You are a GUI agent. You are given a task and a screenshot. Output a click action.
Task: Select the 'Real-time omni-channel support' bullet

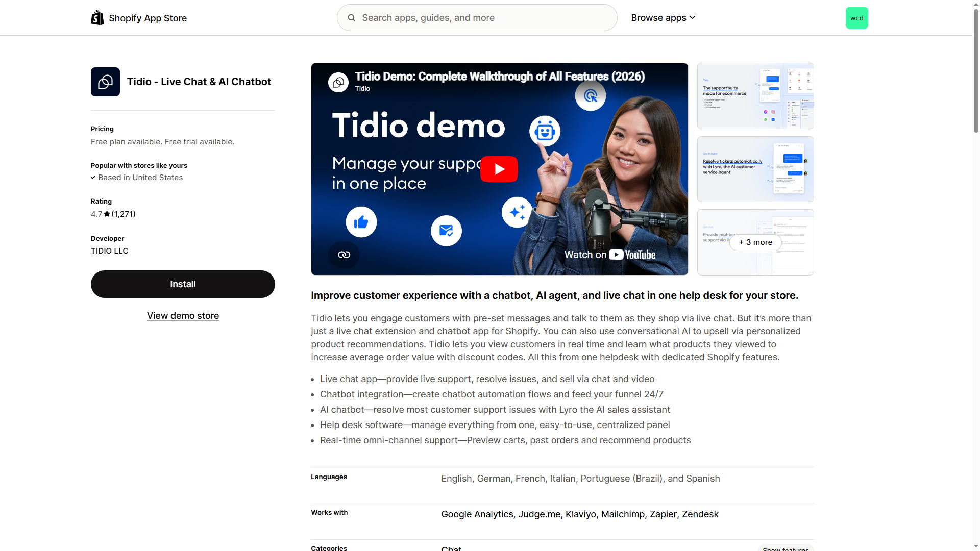505,440
